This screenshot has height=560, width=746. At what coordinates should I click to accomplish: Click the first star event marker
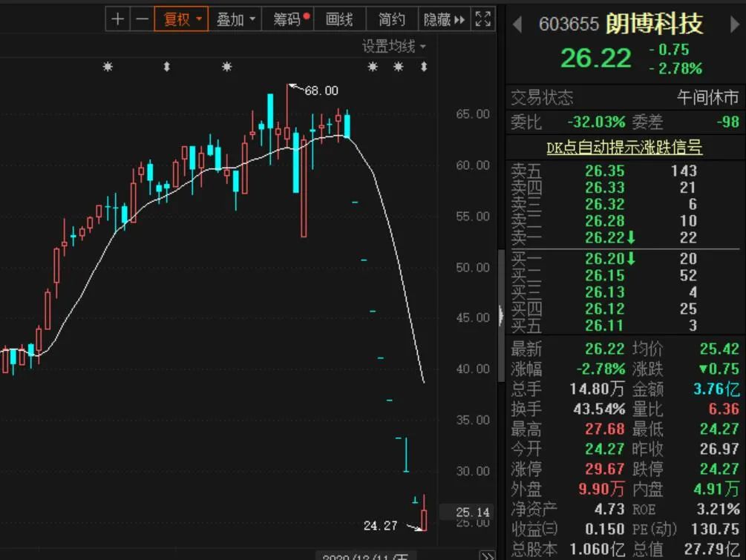(x=108, y=67)
